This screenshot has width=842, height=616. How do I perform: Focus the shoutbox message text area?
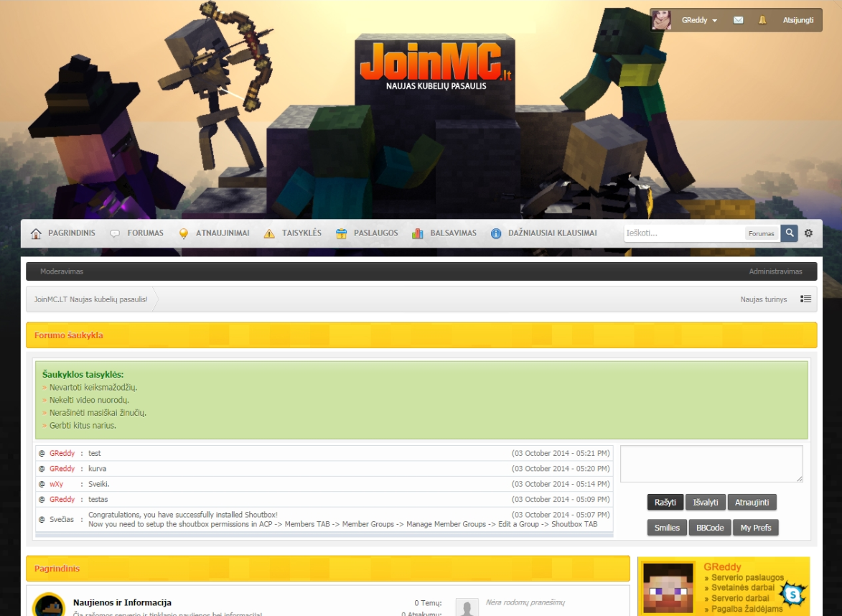tap(711, 464)
